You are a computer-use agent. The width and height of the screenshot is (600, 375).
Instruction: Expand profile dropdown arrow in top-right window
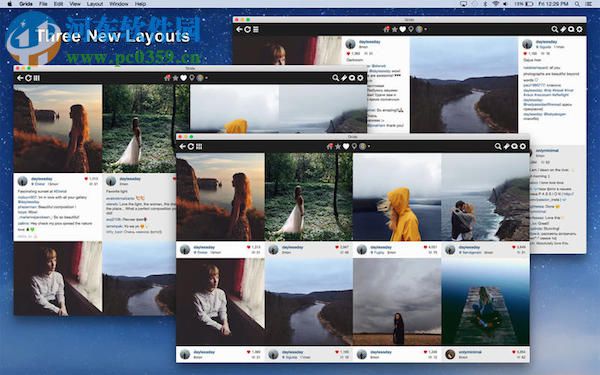click(426, 29)
